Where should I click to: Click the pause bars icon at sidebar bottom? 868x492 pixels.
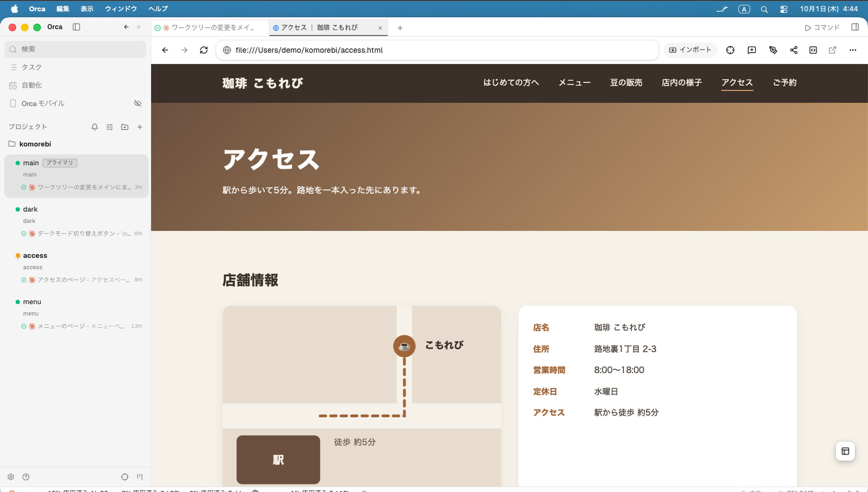[x=140, y=477]
